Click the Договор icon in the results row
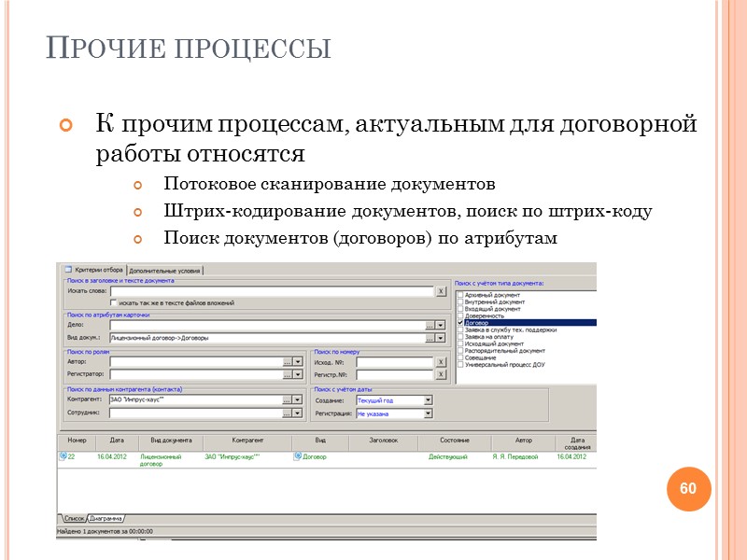The width and height of the screenshot is (747, 560). [296, 456]
